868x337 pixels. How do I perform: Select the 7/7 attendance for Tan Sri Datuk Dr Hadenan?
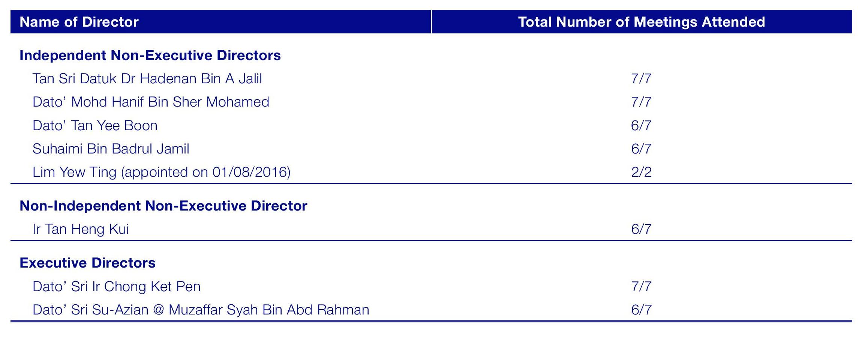pos(641,79)
